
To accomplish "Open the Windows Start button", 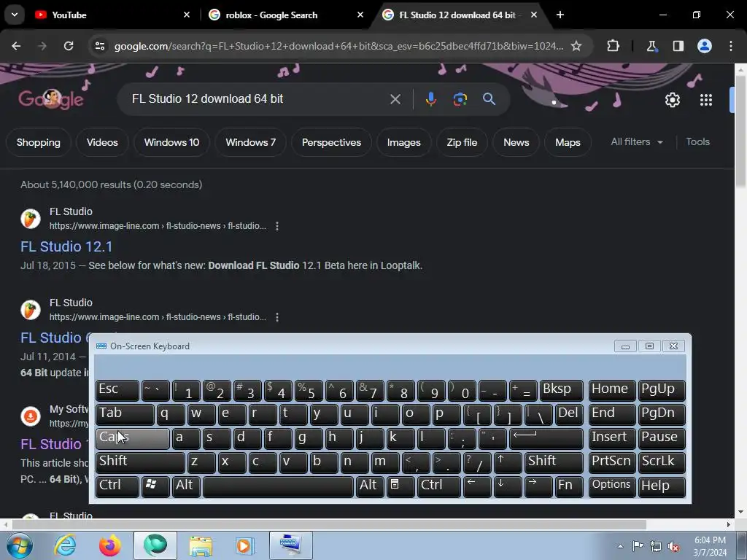I will tap(19, 545).
